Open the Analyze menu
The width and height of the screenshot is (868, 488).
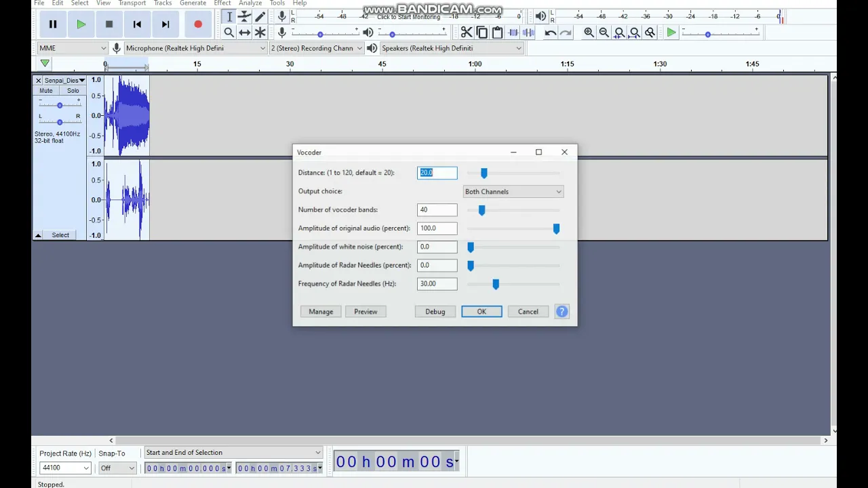coord(250,3)
